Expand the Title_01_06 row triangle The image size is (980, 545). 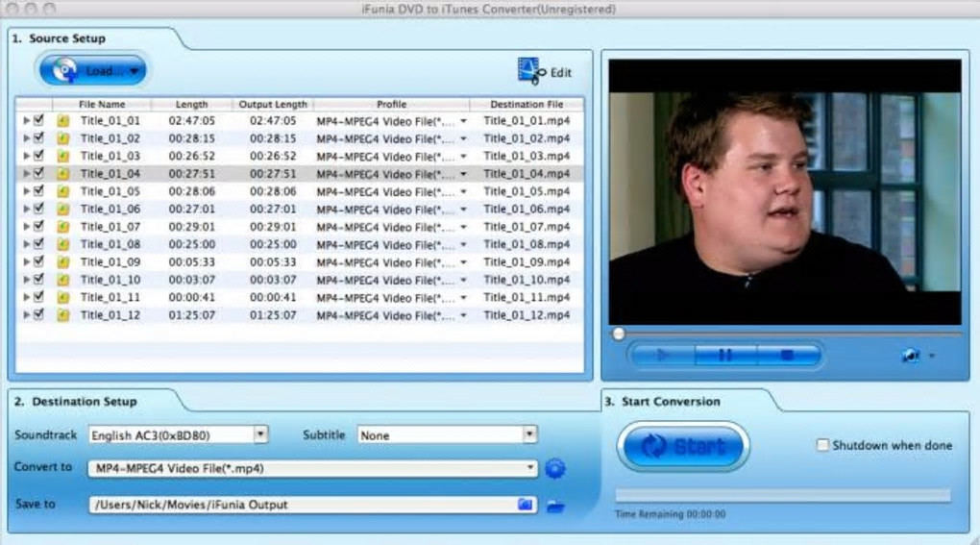(26, 209)
